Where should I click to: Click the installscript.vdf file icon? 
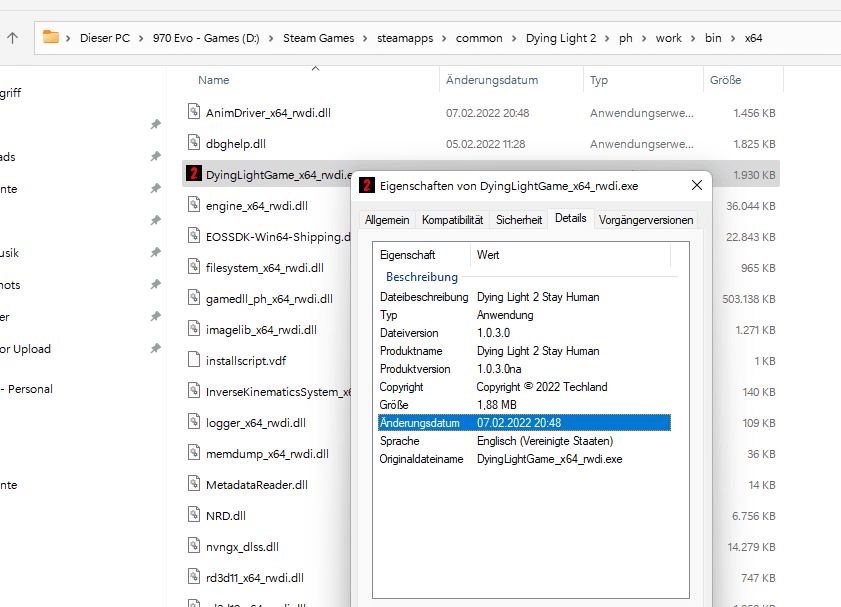pos(194,359)
